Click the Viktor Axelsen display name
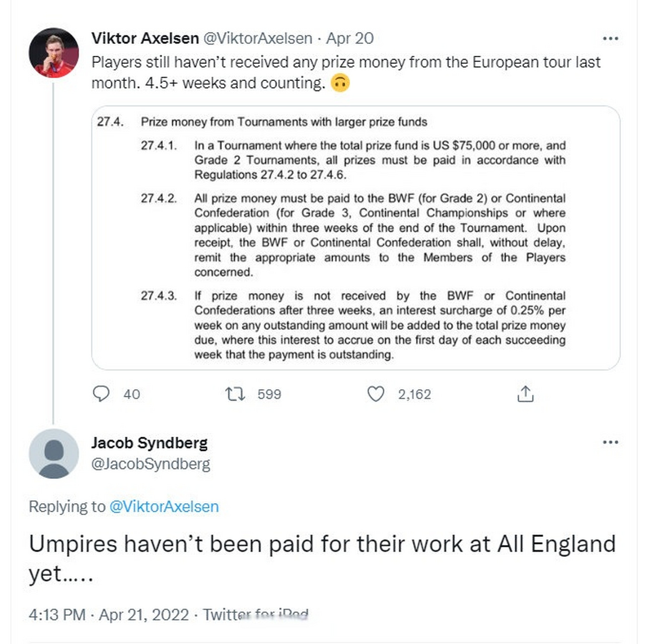Viewport: 653px width, 644px height. click(x=145, y=38)
